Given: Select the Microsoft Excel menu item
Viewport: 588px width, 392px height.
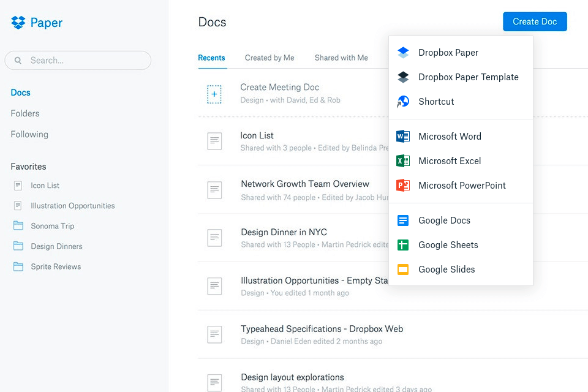Looking at the screenshot, I should coord(461,161).
